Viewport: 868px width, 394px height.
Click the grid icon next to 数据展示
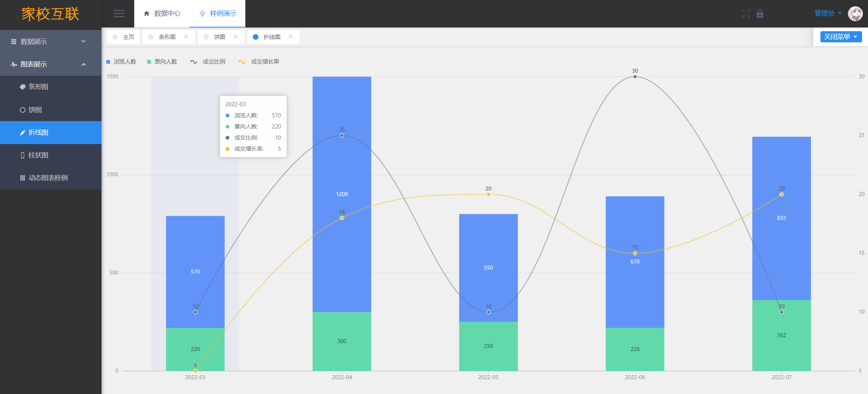[14, 42]
